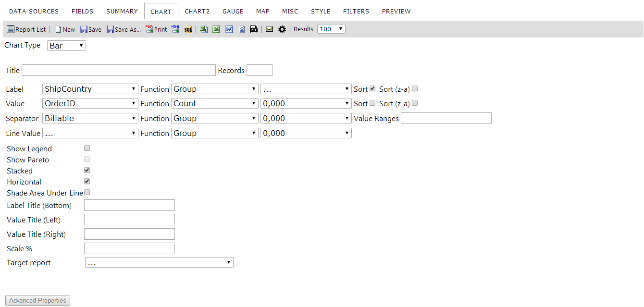Open the Chart2 tab
Viewport: 644px width, 307px height.
197,11
